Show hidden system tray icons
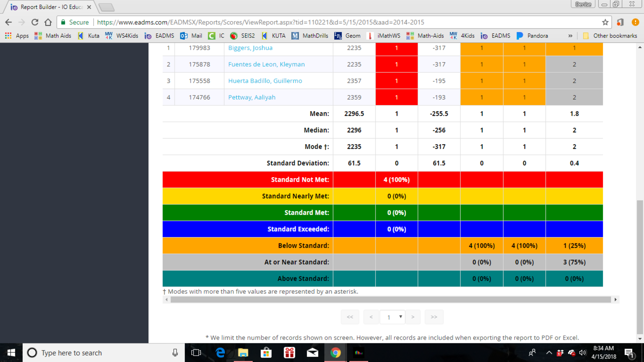The width and height of the screenshot is (644, 362). [x=549, y=353]
